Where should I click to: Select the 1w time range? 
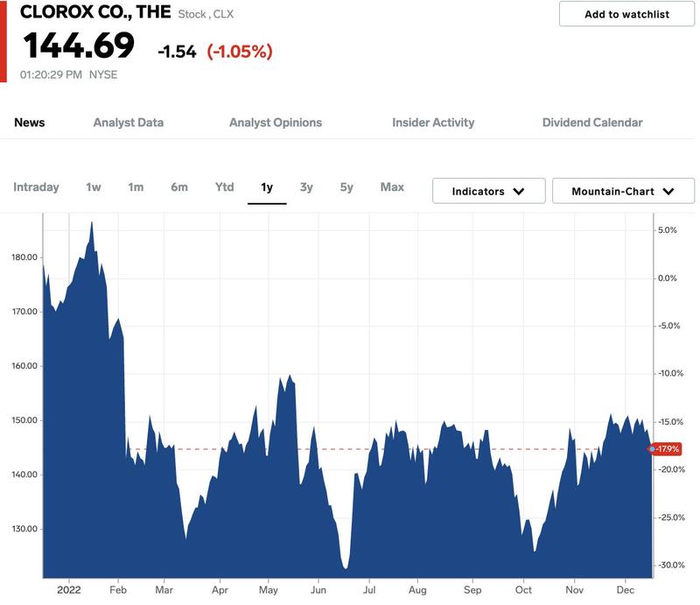[94, 187]
